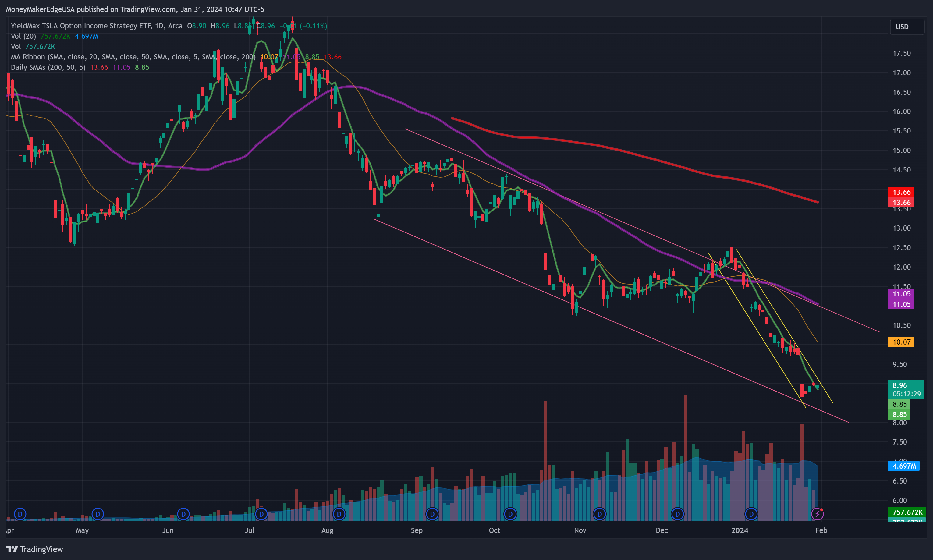Click the Oct label on time axis
Viewport: 933px width, 560px height.
click(495, 530)
